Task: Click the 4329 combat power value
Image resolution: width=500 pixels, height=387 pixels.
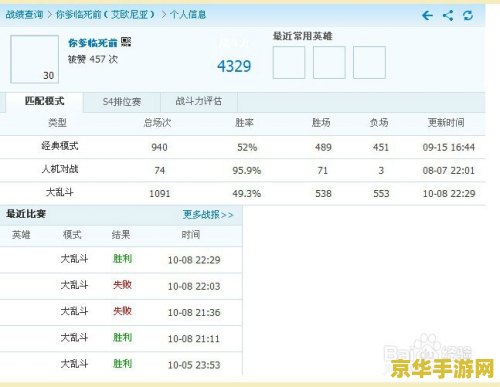Action: click(234, 66)
